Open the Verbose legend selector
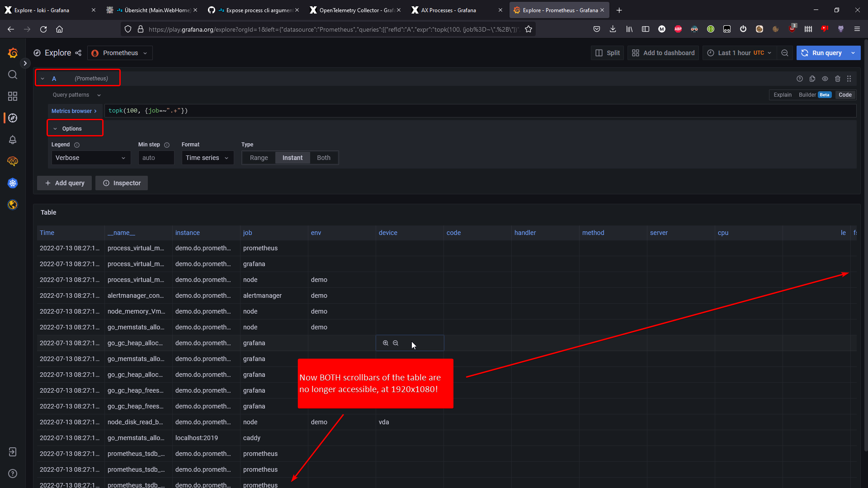The width and height of the screenshot is (868, 488). tap(90, 158)
